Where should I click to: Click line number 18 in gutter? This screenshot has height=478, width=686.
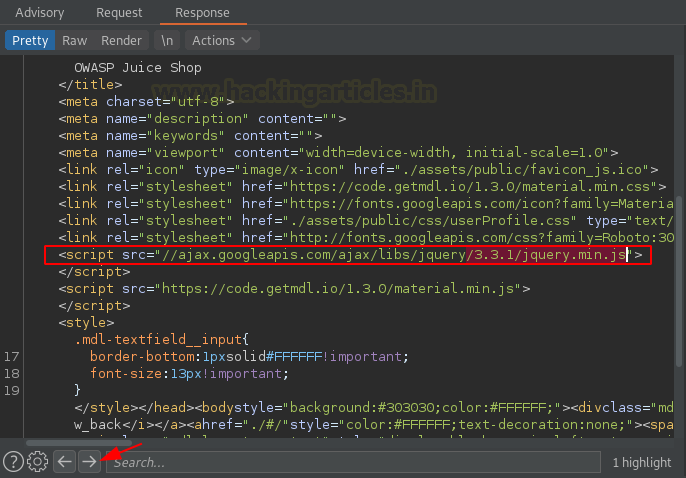12,373
